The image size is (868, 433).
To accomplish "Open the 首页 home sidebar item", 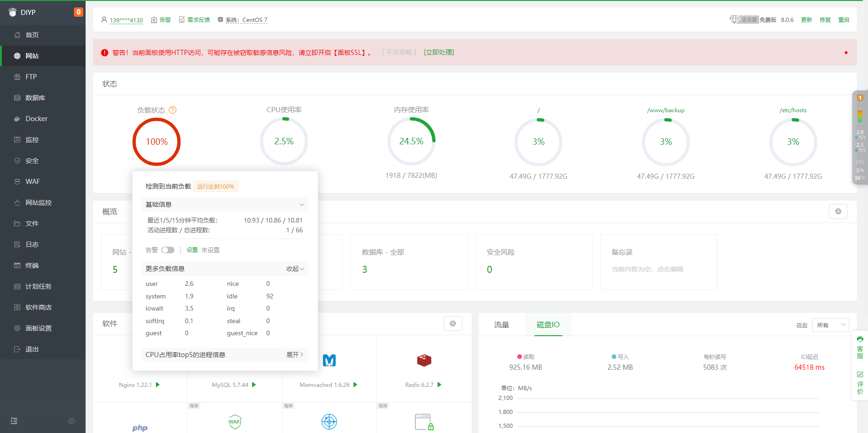I will 43,35.
